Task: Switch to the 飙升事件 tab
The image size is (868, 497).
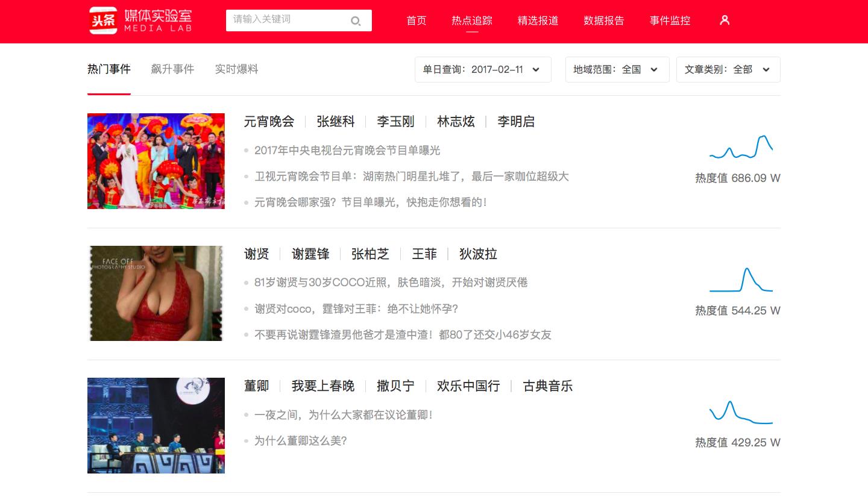Action: click(172, 69)
